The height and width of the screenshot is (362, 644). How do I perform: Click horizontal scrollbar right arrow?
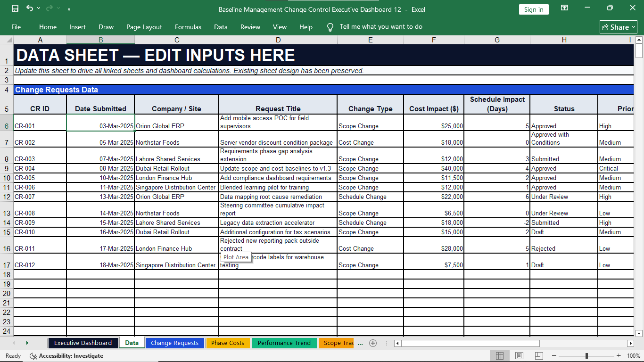(x=630, y=343)
